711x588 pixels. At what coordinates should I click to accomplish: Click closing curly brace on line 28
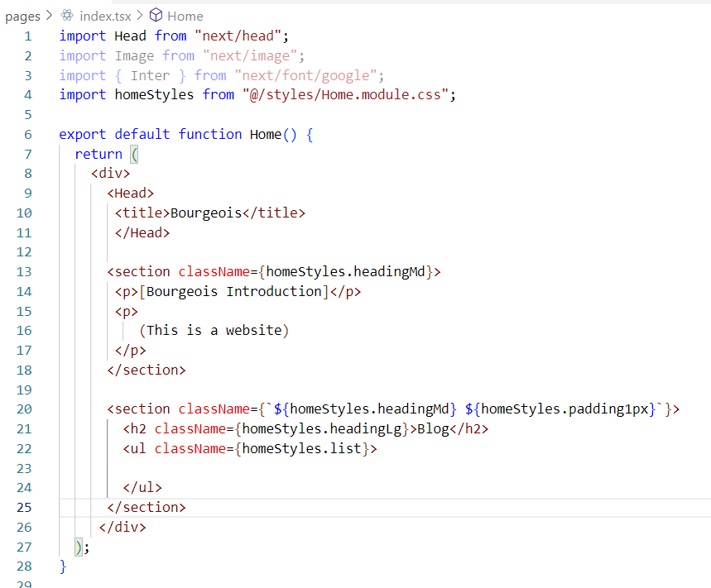63,566
